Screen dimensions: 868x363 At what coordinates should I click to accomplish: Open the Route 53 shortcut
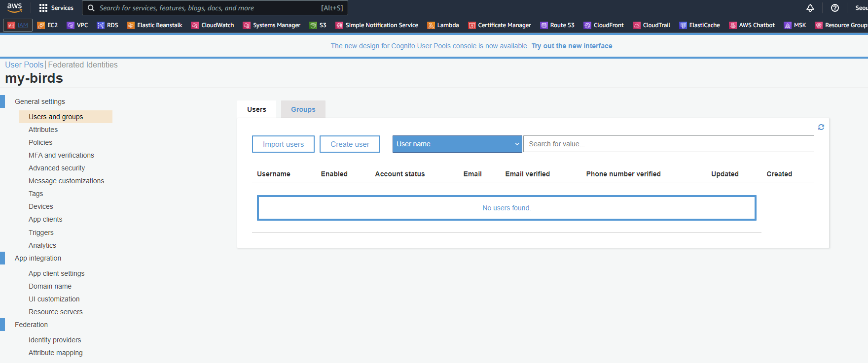557,25
